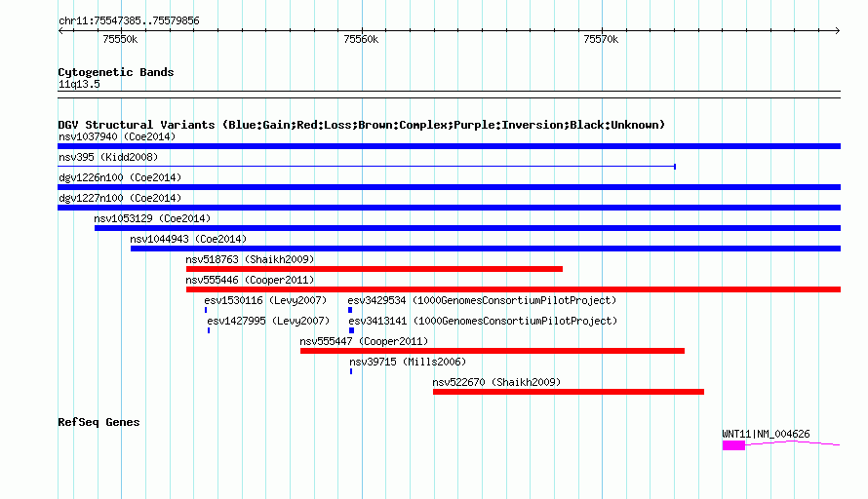Select the red nsv555446 loss bar
The height and width of the screenshot is (499, 868).
tap(513, 289)
